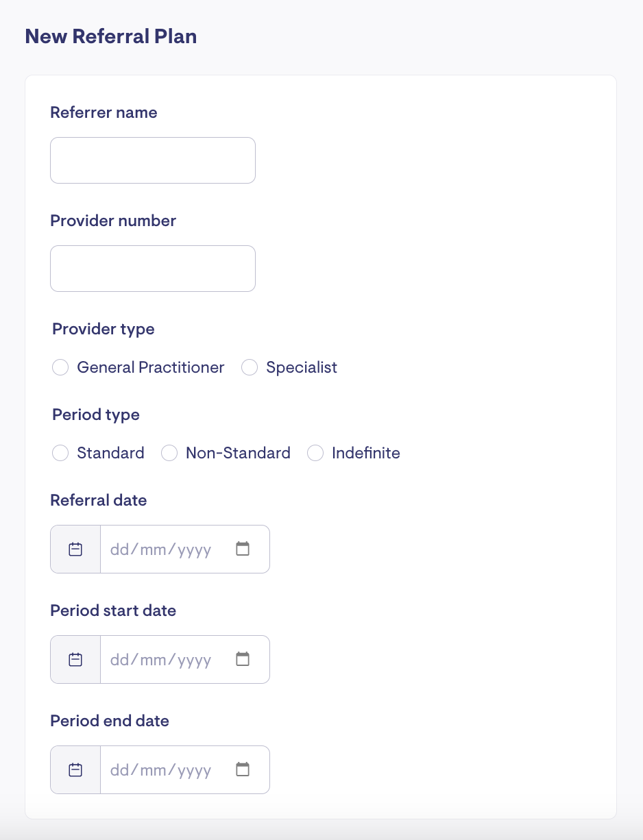This screenshot has height=840, width=643.
Task: Click the Provider number label text
Action: tap(113, 221)
